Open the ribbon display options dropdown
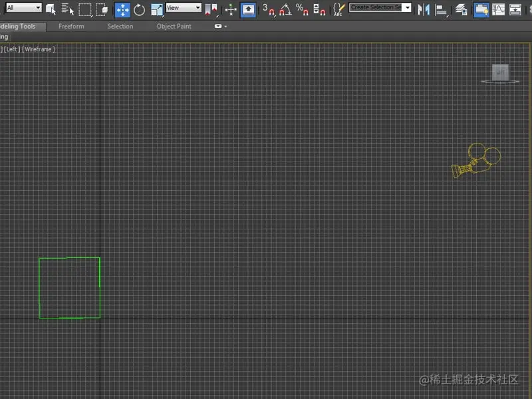Screen dimensions: 532x399 [x=221, y=26]
